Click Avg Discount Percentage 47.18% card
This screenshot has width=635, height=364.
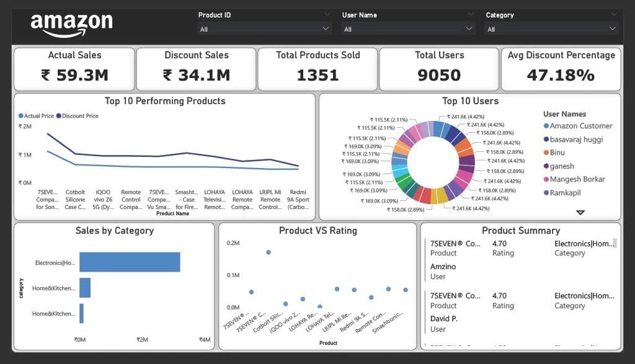pyautogui.click(x=561, y=69)
